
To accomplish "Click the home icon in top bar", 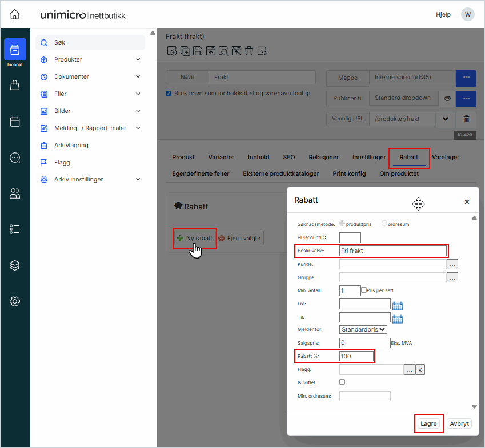I will click(x=15, y=14).
